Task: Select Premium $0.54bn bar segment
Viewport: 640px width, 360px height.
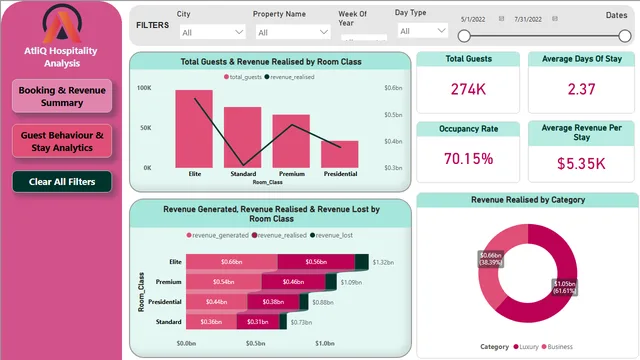Action: pyautogui.click(x=224, y=282)
